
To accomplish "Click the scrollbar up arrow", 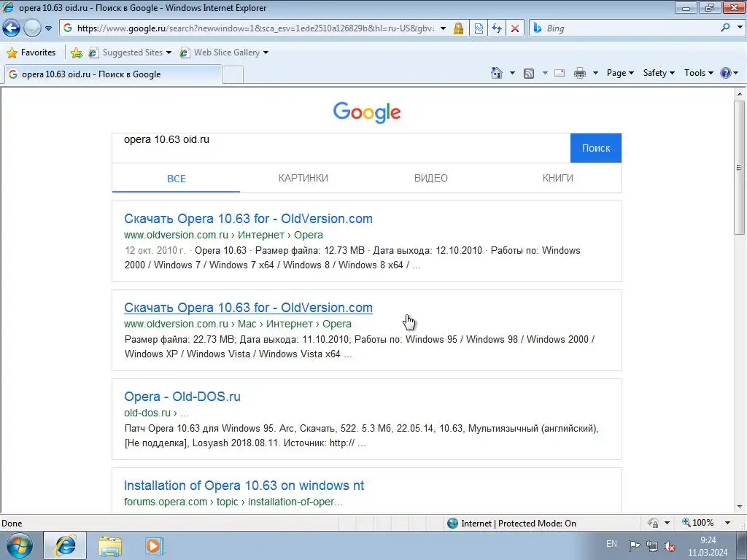I will [740, 94].
